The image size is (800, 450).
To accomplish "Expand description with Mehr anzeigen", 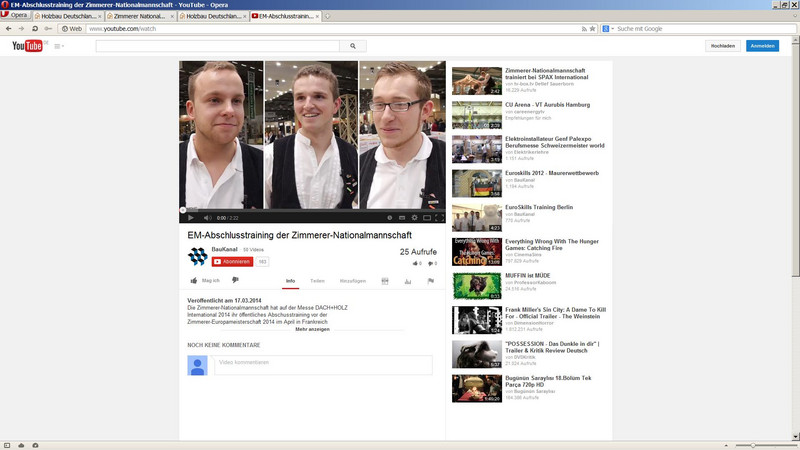I will (312, 329).
